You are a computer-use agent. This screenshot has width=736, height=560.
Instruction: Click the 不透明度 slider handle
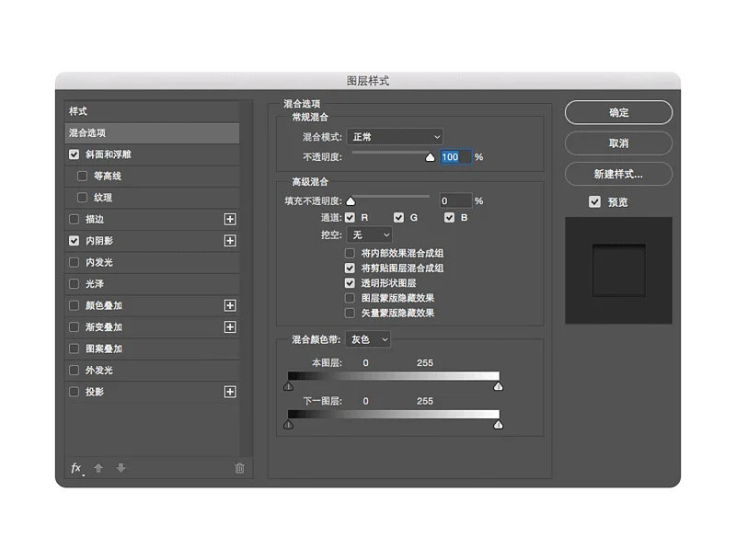[x=429, y=157]
